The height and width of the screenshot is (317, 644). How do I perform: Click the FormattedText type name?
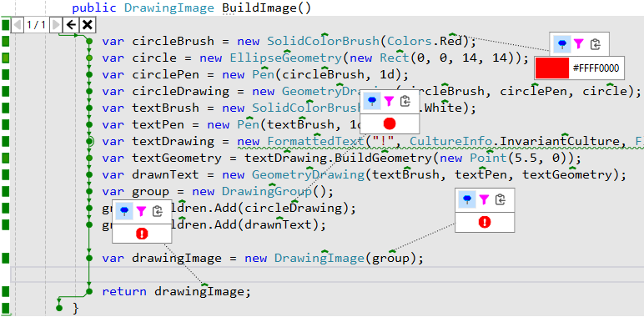point(316,141)
